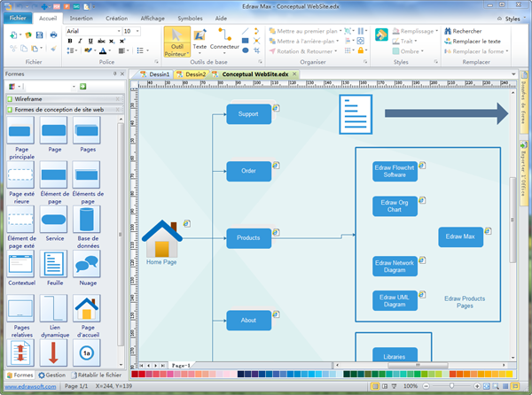Add the Page principale shape
The width and height of the screenshot is (532, 395).
20,130
